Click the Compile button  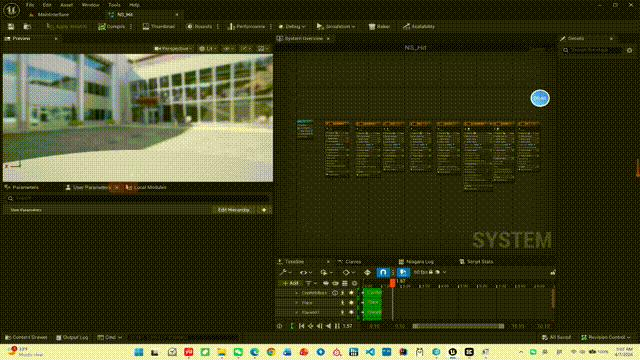[111, 27]
